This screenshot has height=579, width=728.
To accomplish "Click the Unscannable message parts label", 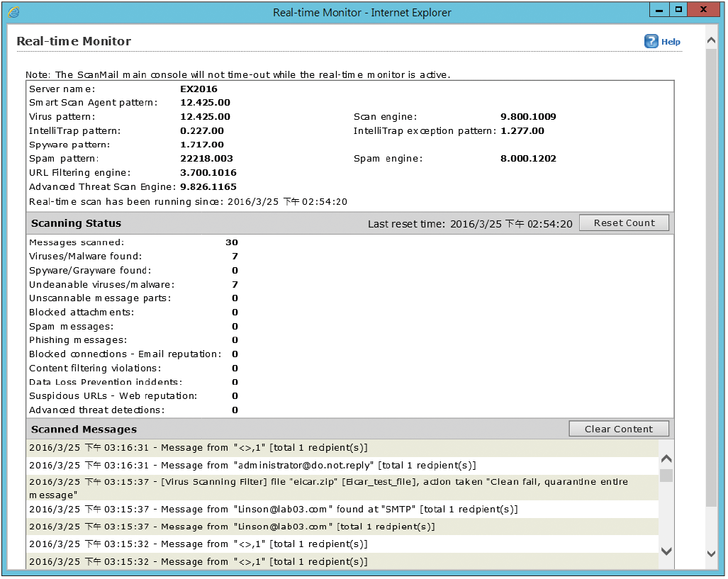I will point(100,298).
